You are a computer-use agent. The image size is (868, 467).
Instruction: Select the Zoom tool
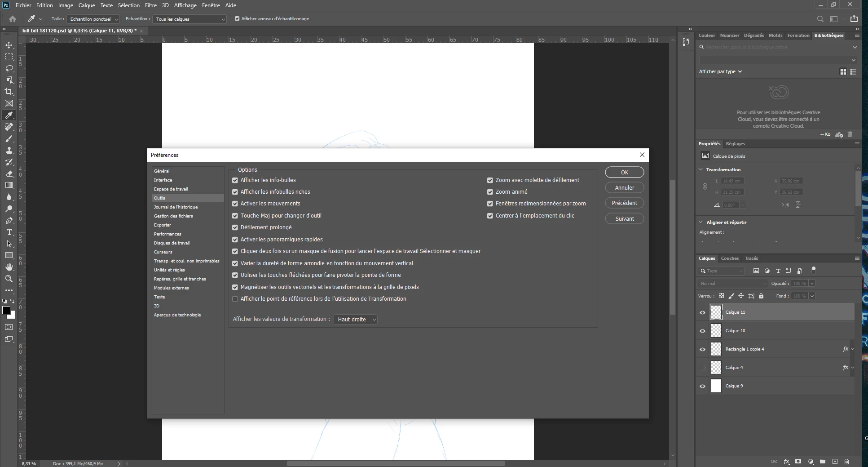pyautogui.click(x=9, y=279)
